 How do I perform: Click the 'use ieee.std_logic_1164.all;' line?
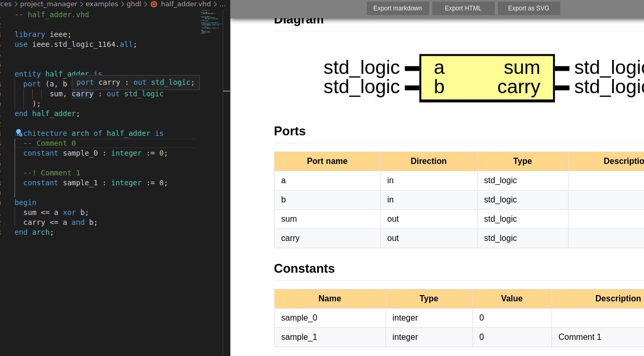click(x=76, y=44)
